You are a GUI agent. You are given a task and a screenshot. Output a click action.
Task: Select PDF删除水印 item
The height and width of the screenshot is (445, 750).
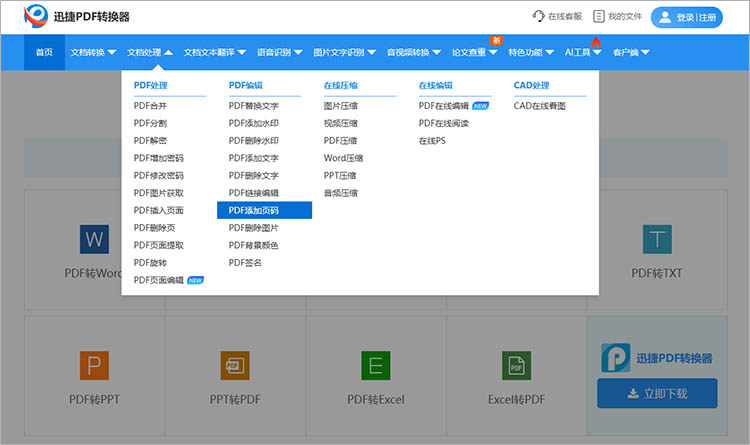254,141
